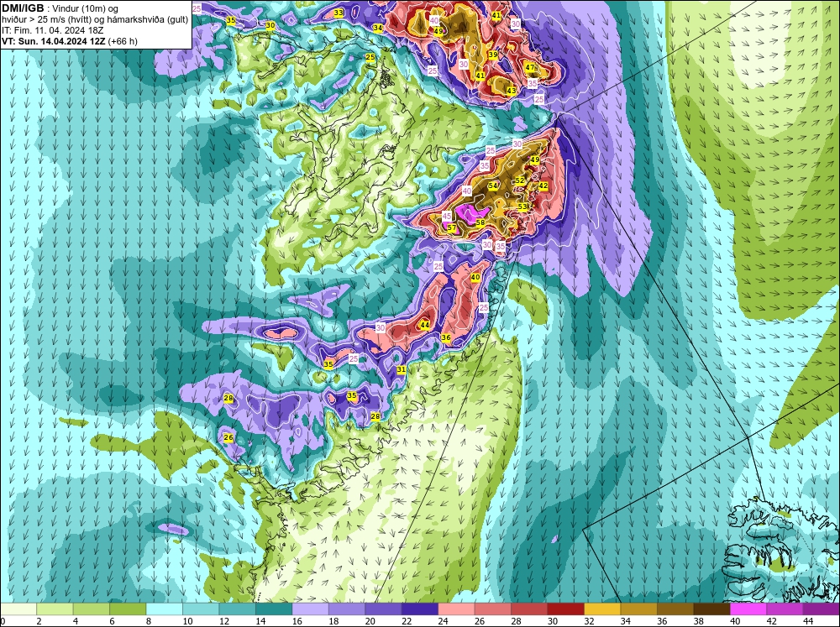Pick the dark teal legend swatch between 14 and 16

[x=274, y=609]
